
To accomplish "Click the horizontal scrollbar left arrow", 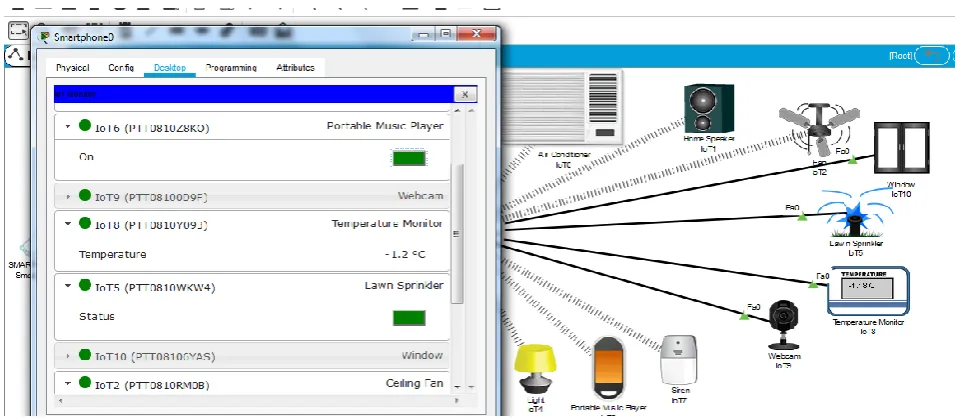I will (x=60, y=401).
